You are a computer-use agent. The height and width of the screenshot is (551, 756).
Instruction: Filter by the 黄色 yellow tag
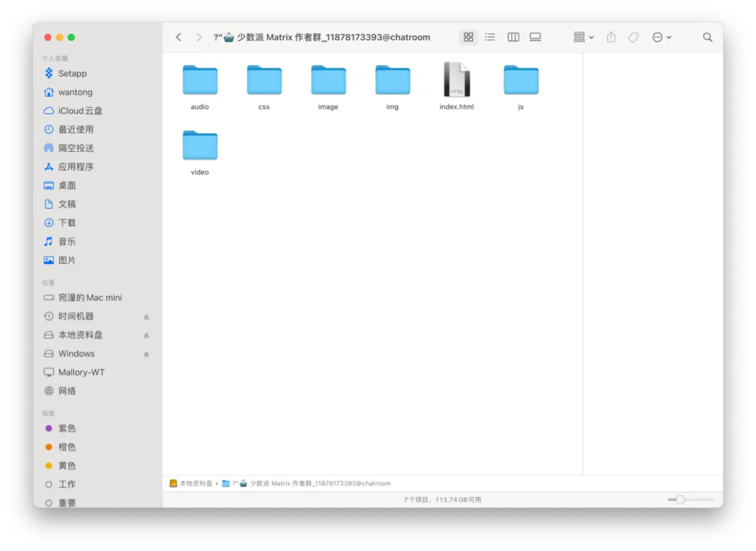(97, 466)
